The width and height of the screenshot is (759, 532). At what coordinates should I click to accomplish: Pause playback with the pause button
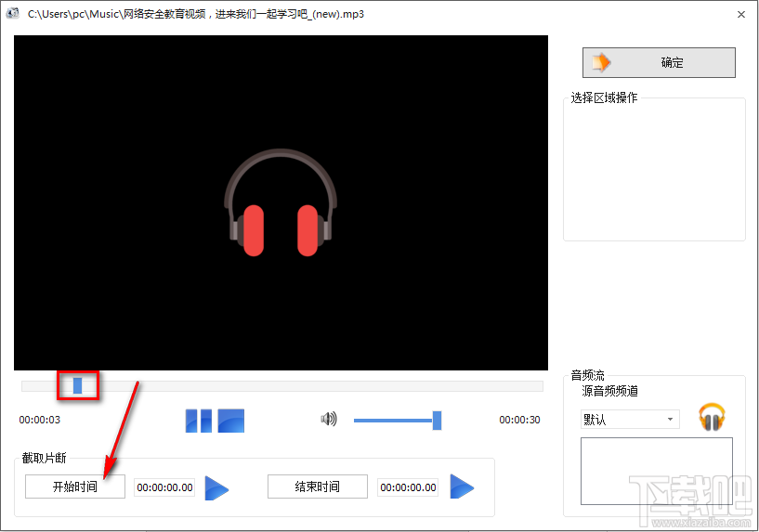[199, 421]
